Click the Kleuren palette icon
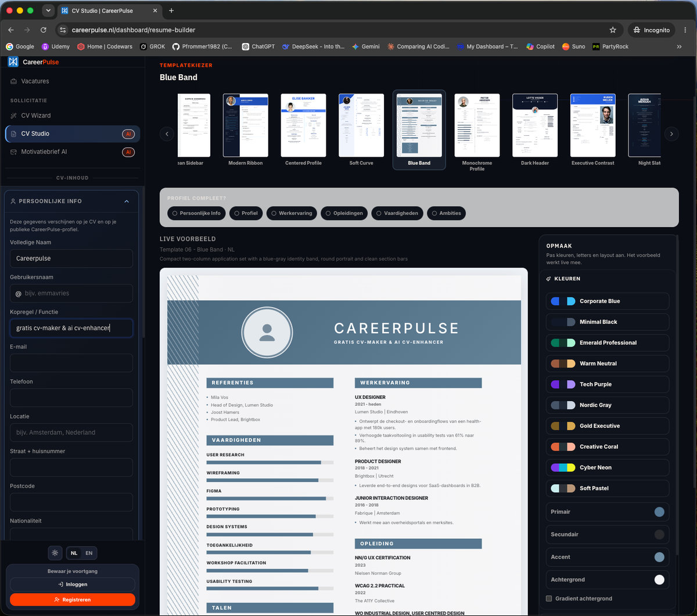Image resolution: width=697 pixels, height=616 pixels. [549, 279]
